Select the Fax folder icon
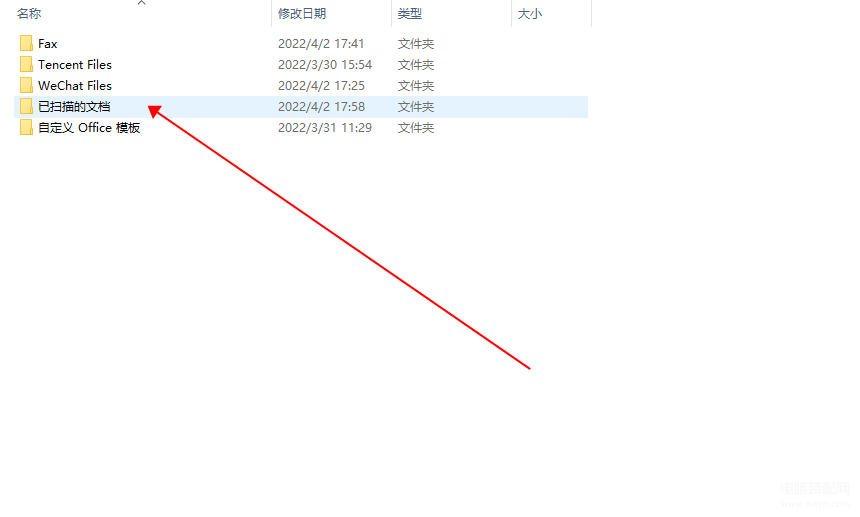Image resolution: width=860 pixels, height=517 pixels. pyautogui.click(x=26, y=43)
